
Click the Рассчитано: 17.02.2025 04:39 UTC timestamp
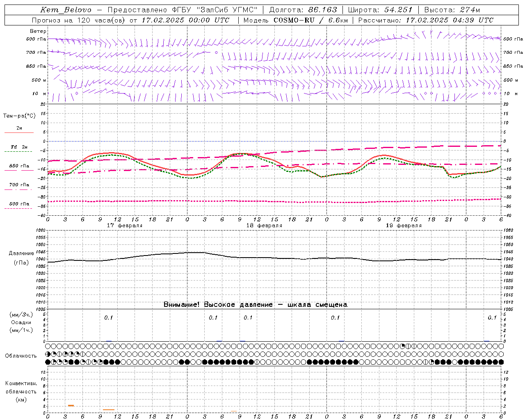[426, 20]
